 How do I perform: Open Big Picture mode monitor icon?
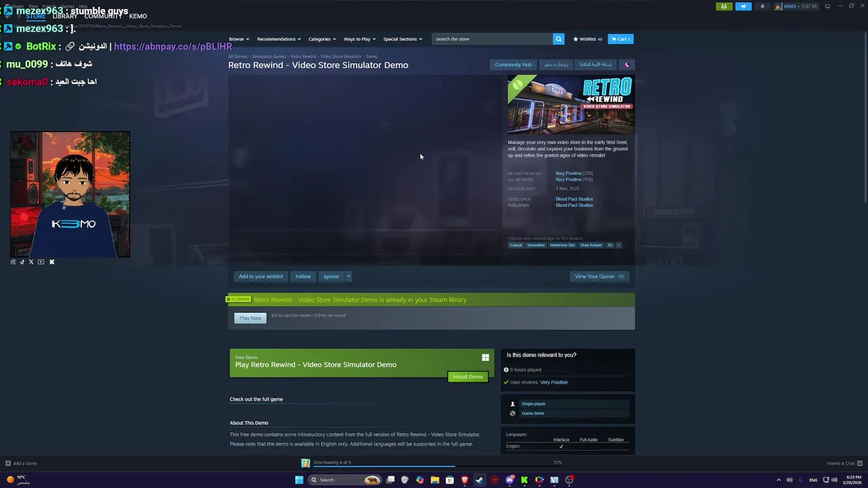click(x=827, y=6)
